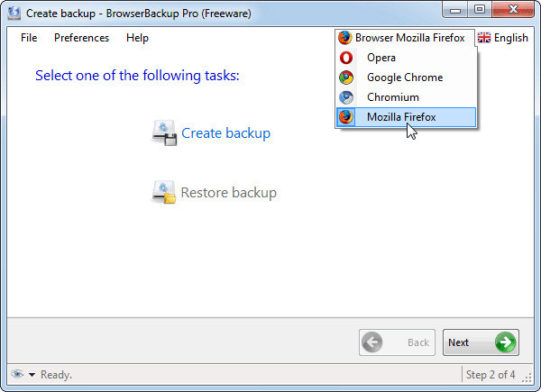The height and width of the screenshot is (392, 541).
Task: Click the Back button
Action: 397,342
